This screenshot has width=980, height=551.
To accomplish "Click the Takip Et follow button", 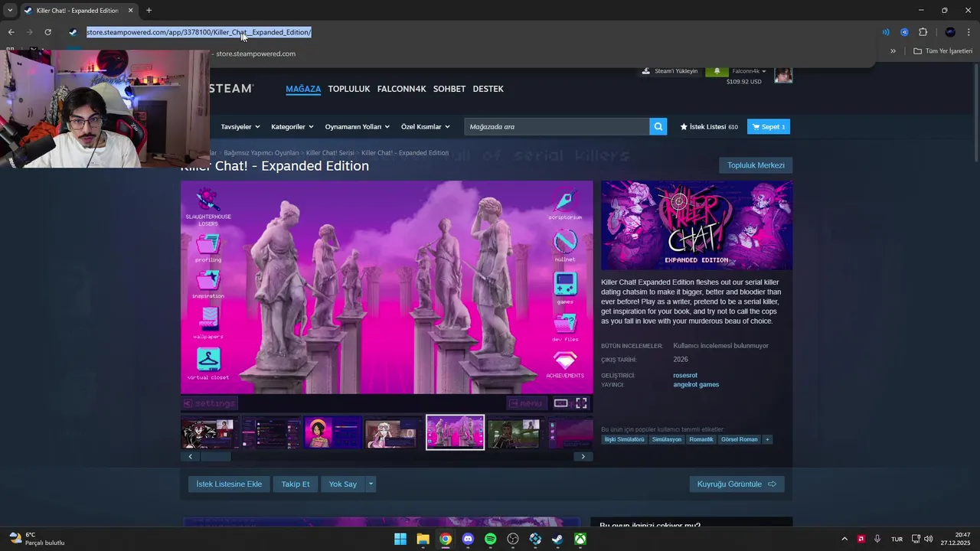I will click(296, 484).
